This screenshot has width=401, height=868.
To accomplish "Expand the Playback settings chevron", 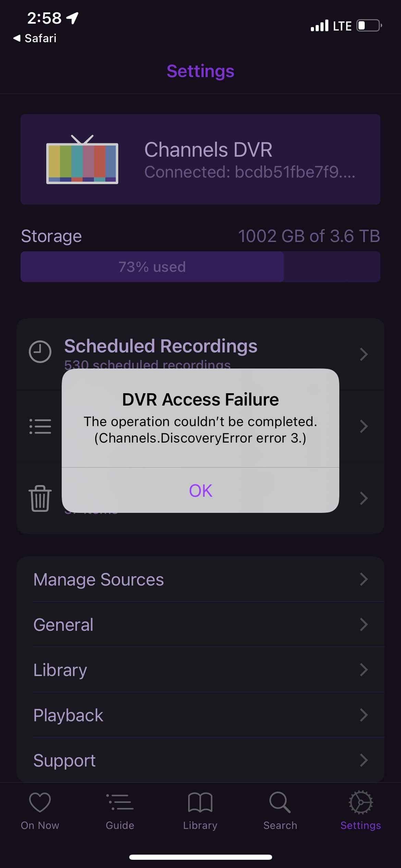I will (x=364, y=715).
